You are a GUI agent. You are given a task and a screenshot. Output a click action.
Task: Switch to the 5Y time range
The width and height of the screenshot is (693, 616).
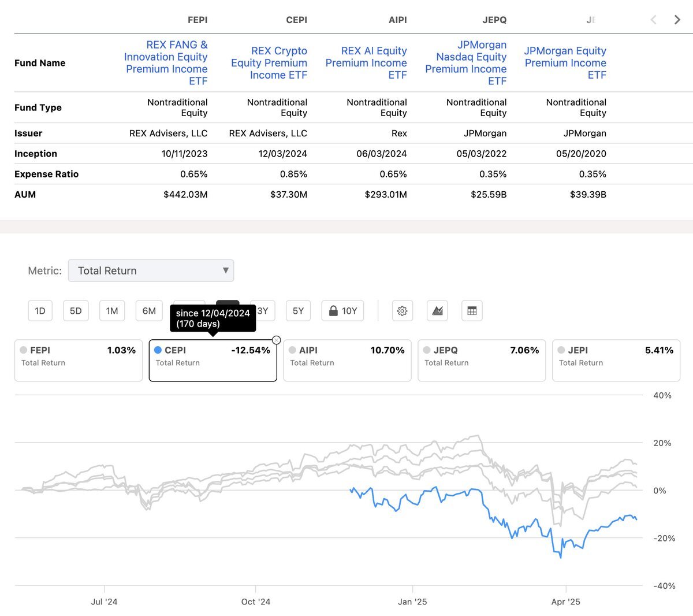pyautogui.click(x=298, y=311)
